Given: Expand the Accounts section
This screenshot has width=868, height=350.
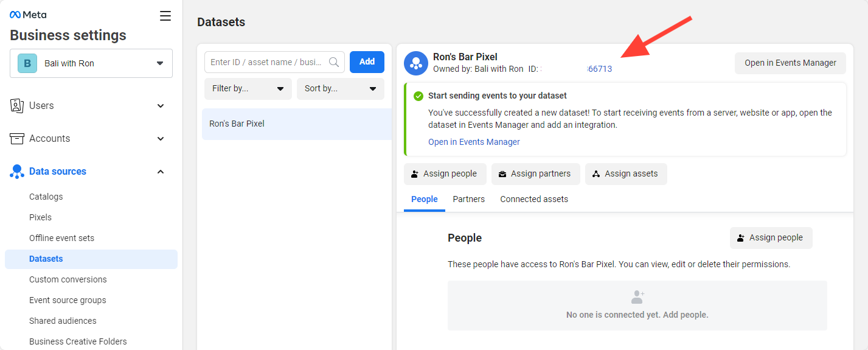Looking at the screenshot, I should 161,139.
